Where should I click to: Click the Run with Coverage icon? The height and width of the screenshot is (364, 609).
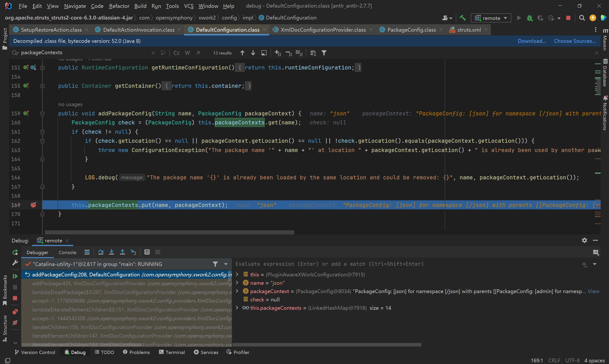click(x=540, y=18)
